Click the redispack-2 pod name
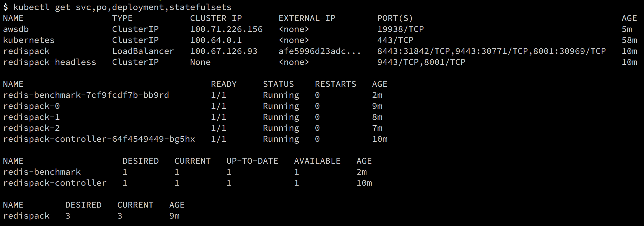This screenshot has width=644, height=226. pos(31,128)
